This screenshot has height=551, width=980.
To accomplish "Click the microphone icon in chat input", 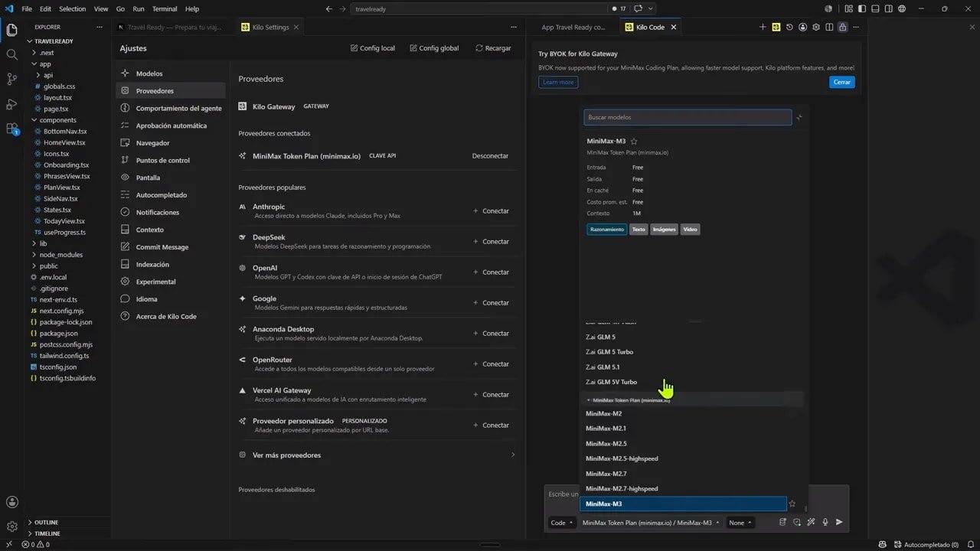I will pos(825,523).
